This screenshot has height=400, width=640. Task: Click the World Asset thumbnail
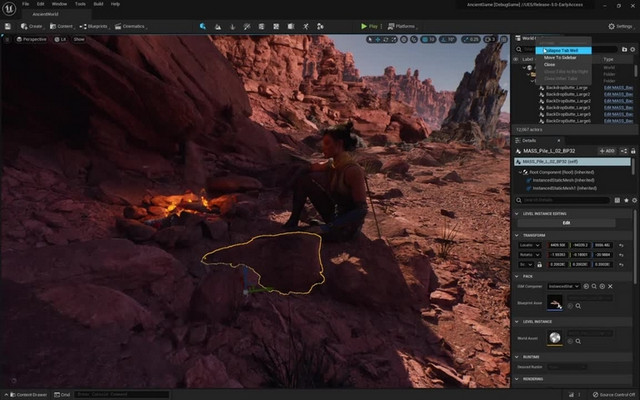[555, 338]
